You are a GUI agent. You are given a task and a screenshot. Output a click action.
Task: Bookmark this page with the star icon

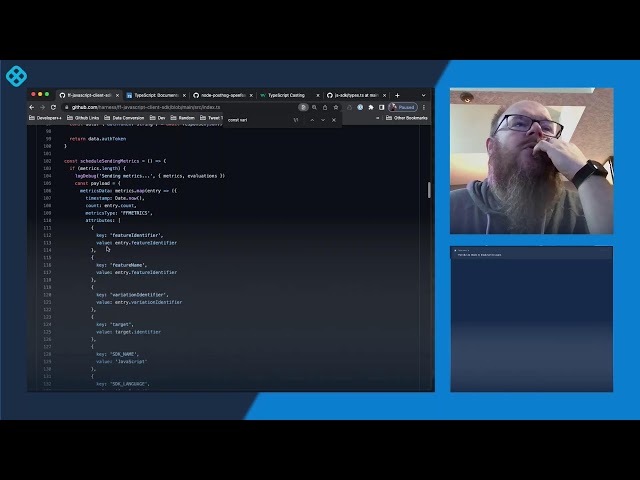336,107
